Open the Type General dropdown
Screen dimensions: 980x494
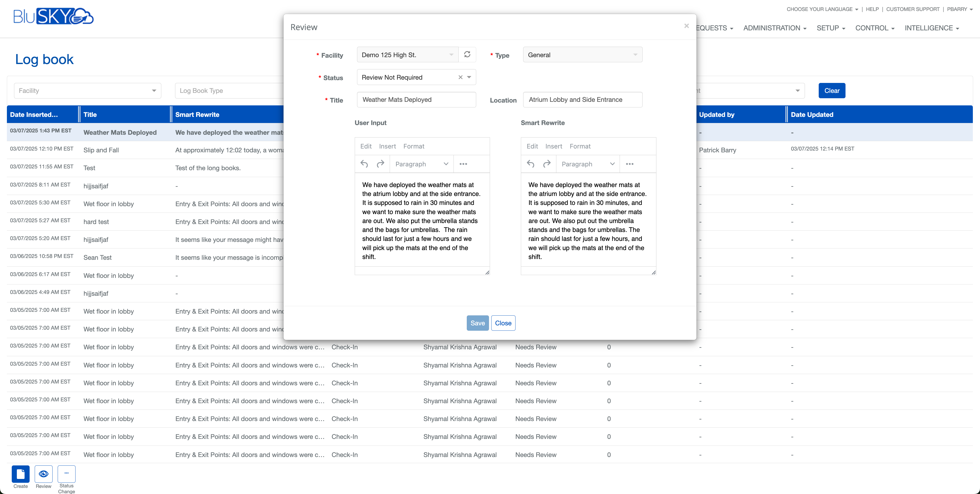(582, 55)
